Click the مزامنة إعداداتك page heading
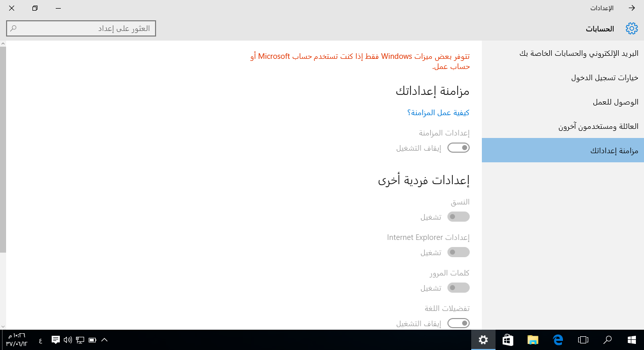Viewport: 644px width, 350px height. pos(433,91)
